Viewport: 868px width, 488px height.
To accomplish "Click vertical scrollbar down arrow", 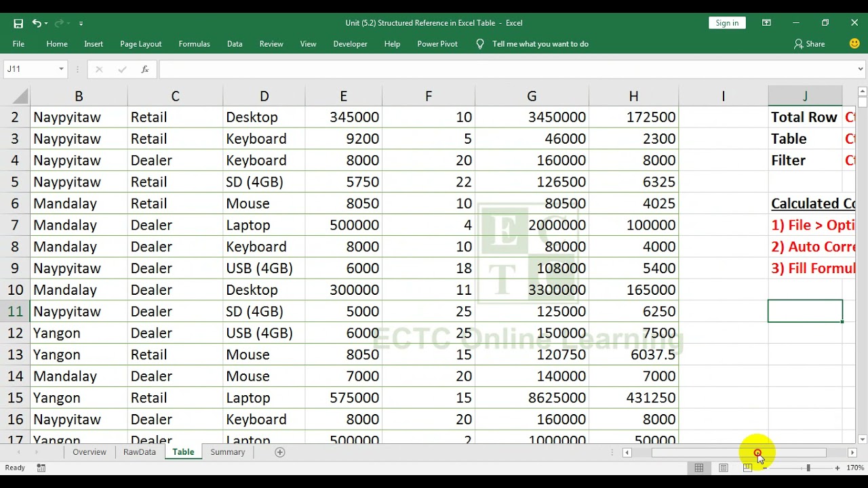I will tap(863, 440).
